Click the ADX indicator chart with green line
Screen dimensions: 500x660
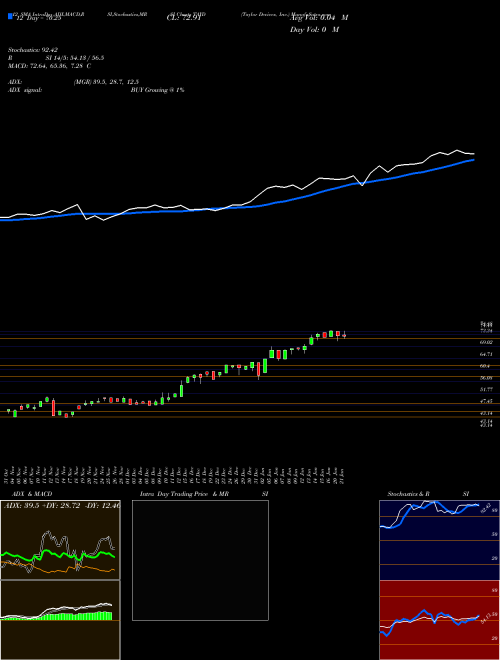(x=60, y=540)
